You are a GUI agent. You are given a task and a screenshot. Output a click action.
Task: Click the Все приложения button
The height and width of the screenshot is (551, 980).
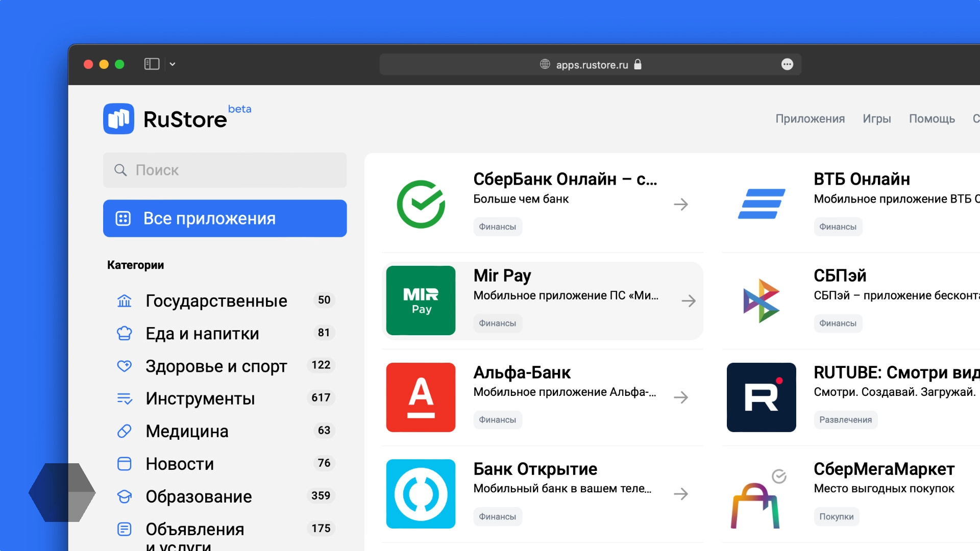point(225,218)
